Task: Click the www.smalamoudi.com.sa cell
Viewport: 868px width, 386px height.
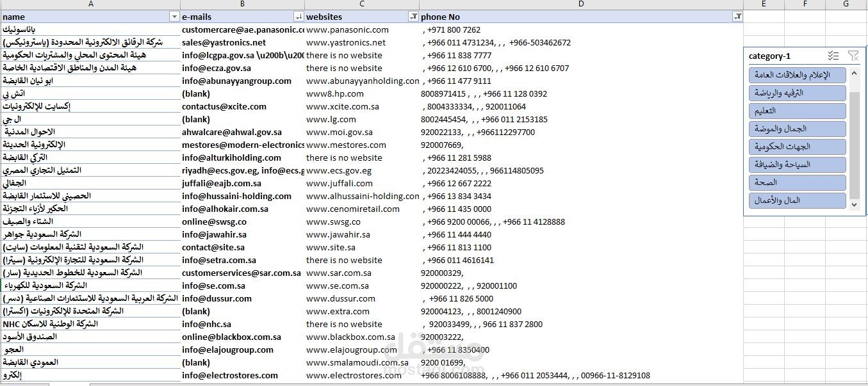Action: click(362, 362)
